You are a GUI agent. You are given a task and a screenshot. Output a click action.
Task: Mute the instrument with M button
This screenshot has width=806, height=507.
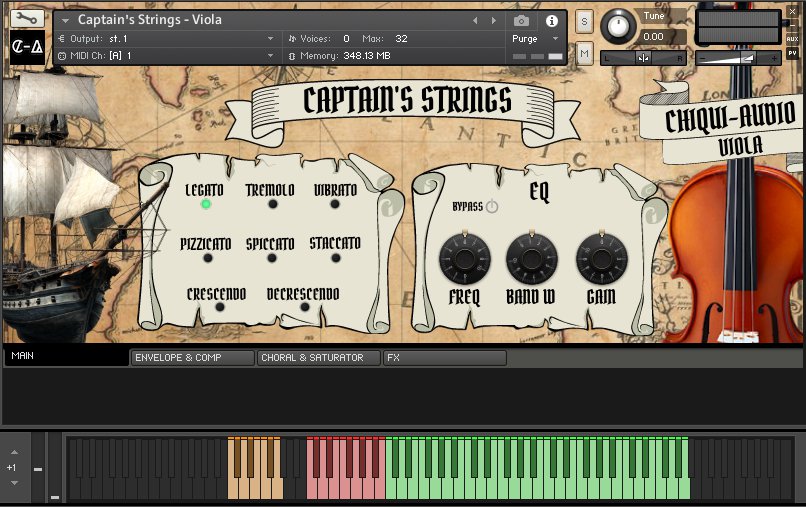[x=585, y=52]
